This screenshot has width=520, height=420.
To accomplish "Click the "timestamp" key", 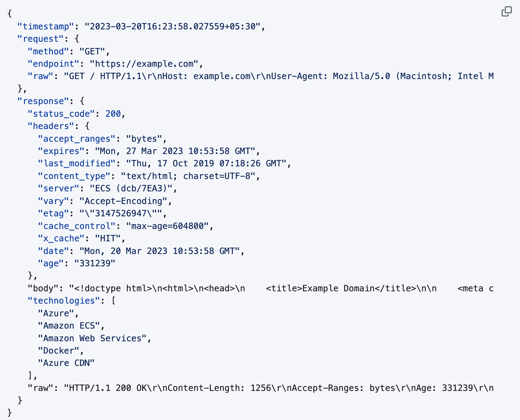I will 46,27.
